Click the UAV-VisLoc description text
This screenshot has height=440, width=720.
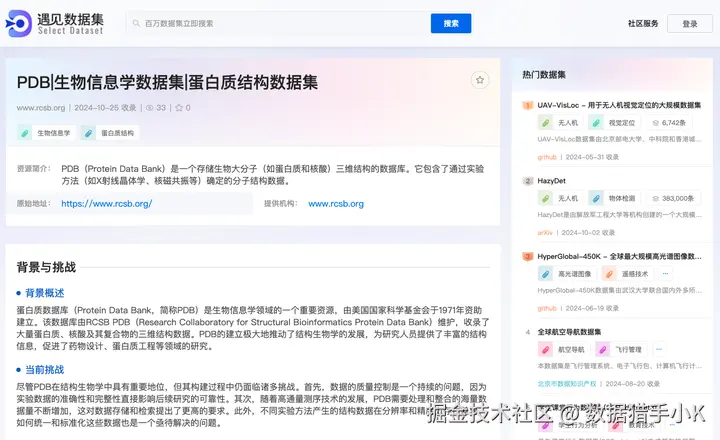pos(619,139)
